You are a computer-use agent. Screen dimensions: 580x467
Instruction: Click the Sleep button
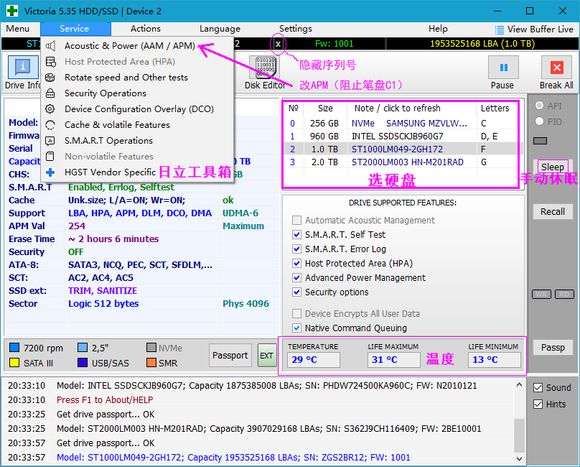pos(553,167)
